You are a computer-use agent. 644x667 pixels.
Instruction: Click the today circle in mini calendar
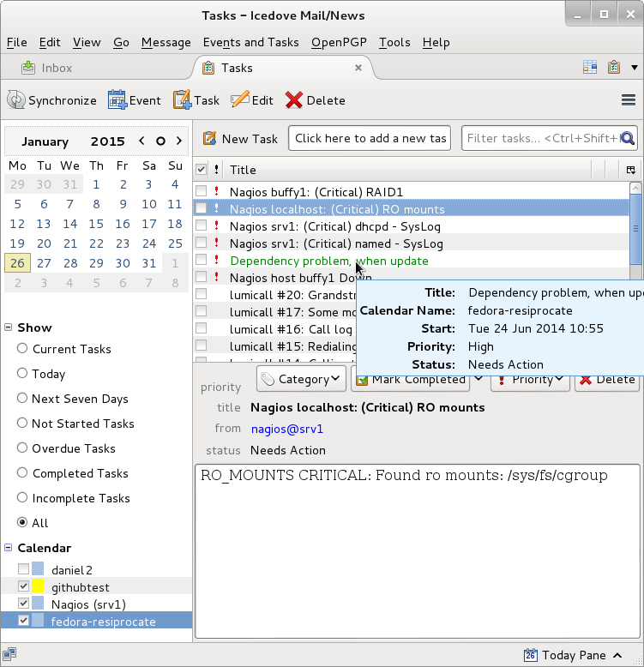(x=160, y=141)
